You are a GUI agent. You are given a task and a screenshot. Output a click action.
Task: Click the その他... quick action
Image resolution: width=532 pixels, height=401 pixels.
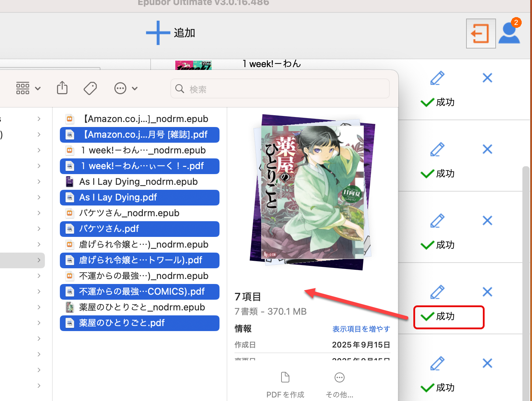click(x=340, y=385)
